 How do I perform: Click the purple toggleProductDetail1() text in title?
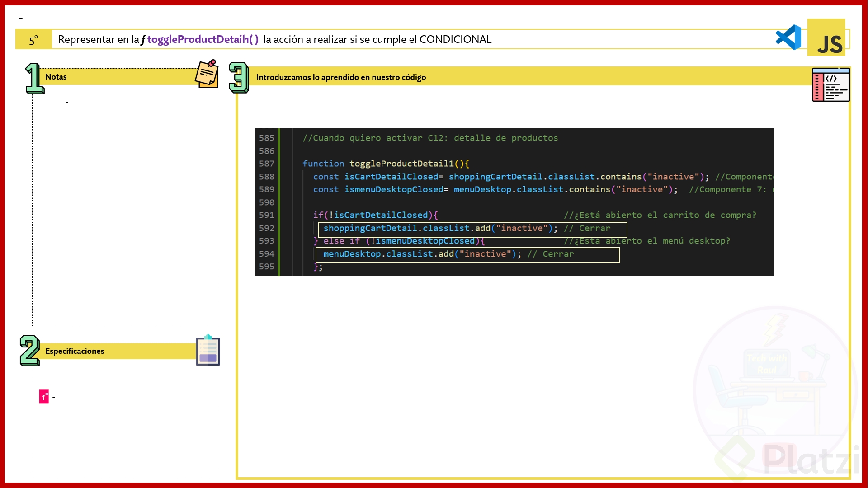(x=203, y=39)
